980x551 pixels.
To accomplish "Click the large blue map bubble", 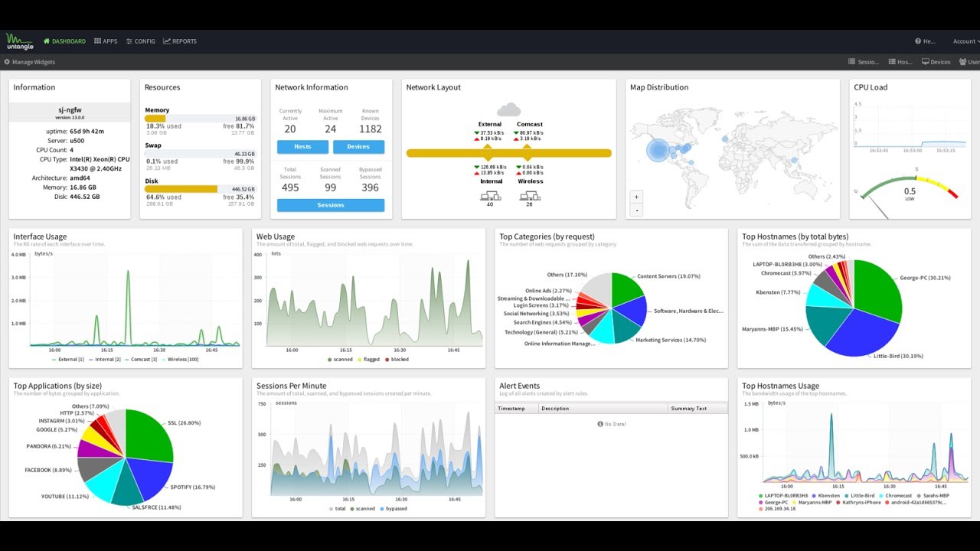I will coord(658,150).
